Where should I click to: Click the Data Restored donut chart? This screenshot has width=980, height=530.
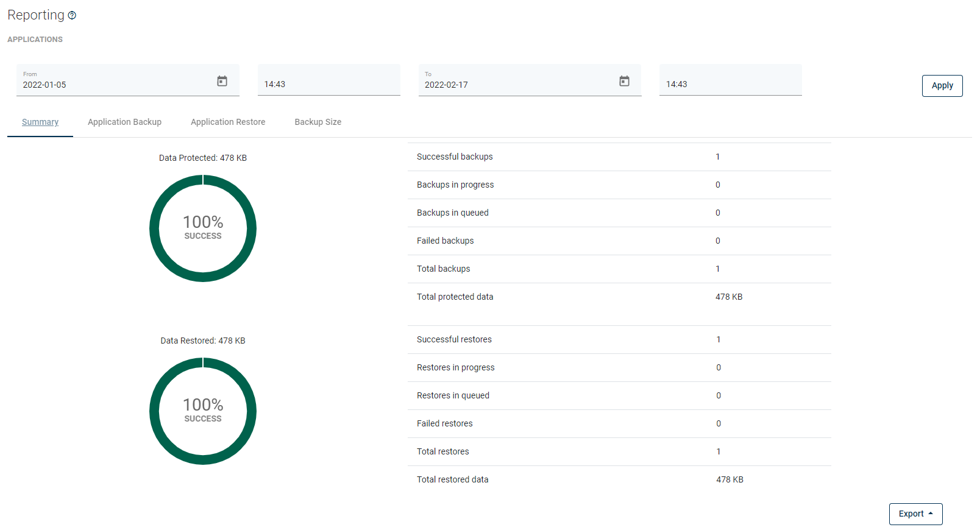coord(203,411)
